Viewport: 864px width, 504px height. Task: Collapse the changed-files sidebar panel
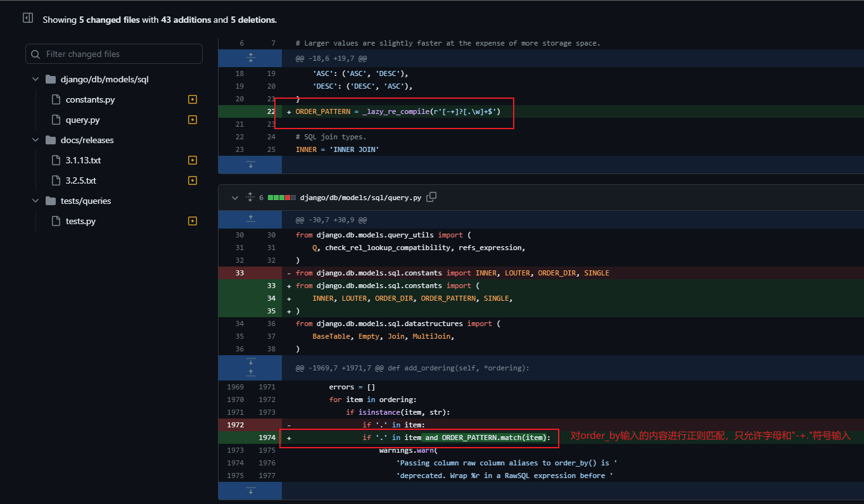(x=27, y=17)
